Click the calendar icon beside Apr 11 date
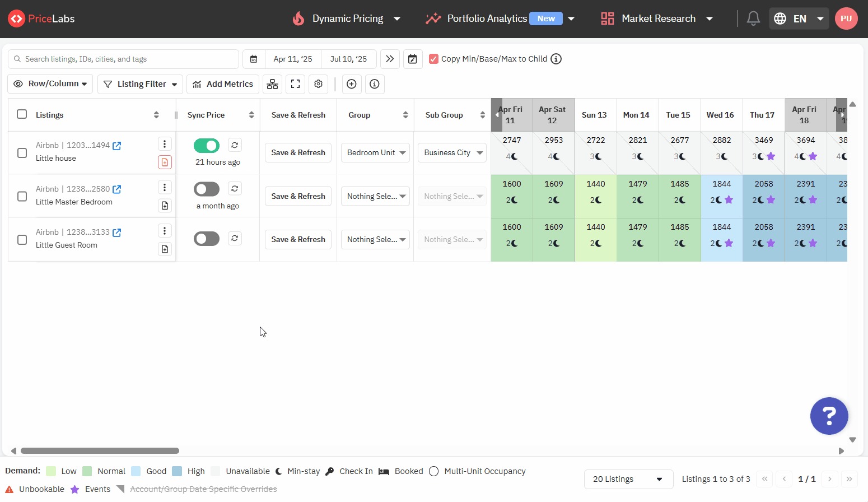The height and width of the screenshot is (502, 868). (x=254, y=59)
